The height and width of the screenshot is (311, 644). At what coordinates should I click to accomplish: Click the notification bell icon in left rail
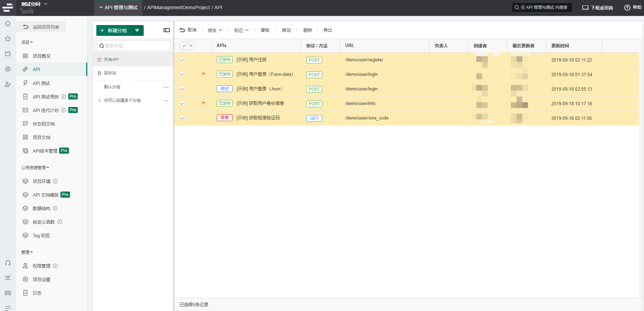(8, 24)
